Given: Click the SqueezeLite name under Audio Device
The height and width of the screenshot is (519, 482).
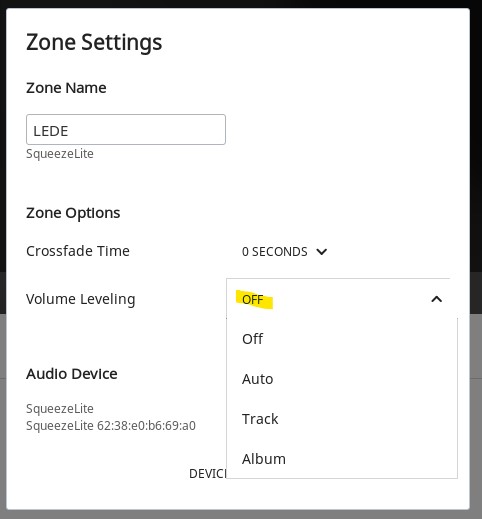Looking at the screenshot, I should coord(60,409).
